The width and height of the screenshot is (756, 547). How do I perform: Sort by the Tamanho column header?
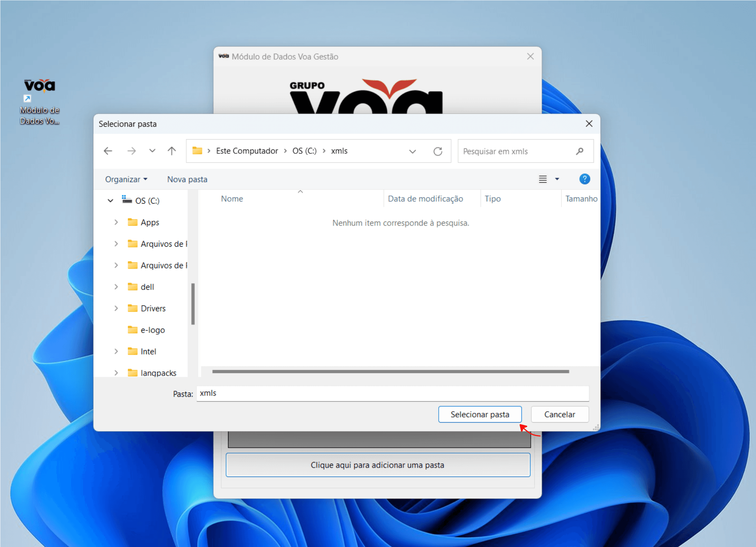point(581,199)
